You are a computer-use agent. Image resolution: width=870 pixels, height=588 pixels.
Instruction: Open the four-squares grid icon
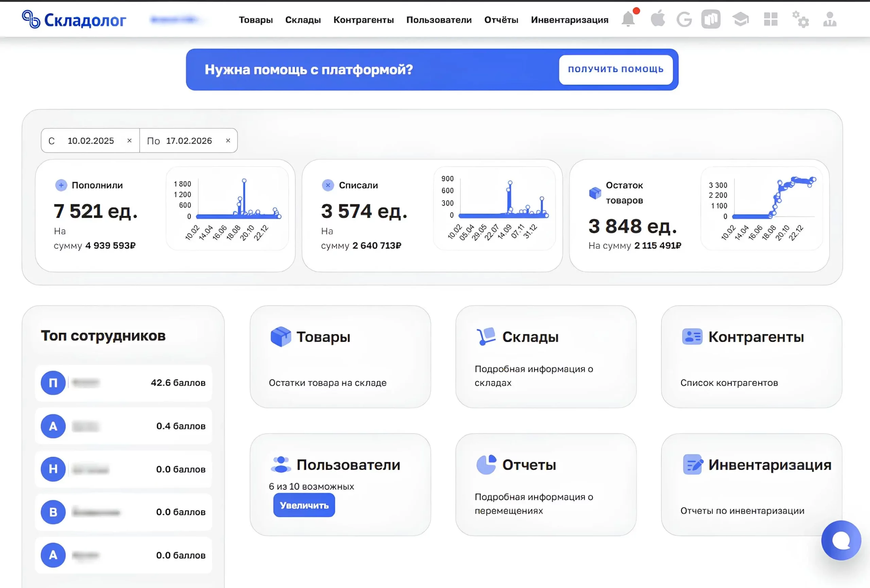pyautogui.click(x=770, y=19)
